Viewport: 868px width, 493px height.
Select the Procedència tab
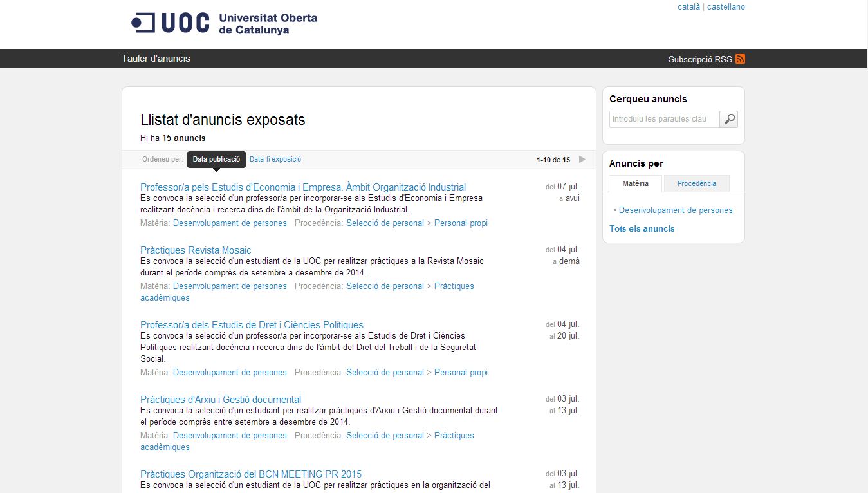pos(696,184)
